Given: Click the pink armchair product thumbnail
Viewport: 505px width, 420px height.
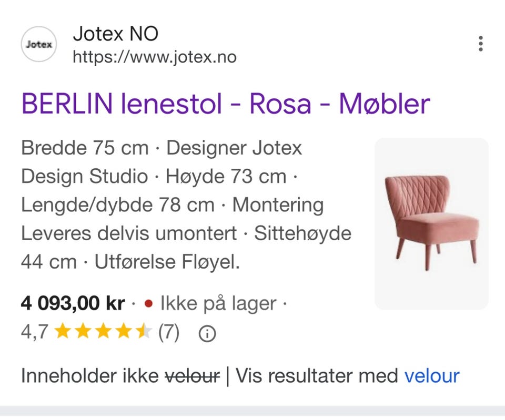Looking at the screenshot, I should (431, 222).
